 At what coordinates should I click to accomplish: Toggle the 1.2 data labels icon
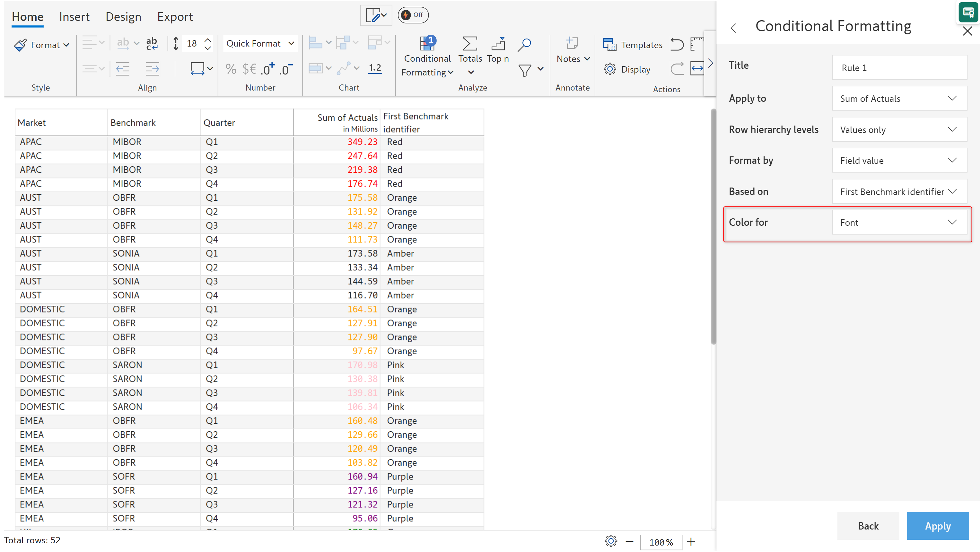coord(375,68)
